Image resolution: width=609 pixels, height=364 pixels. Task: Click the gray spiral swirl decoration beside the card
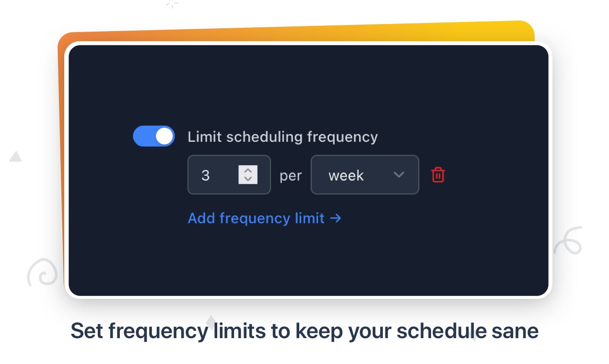(43, 273)
